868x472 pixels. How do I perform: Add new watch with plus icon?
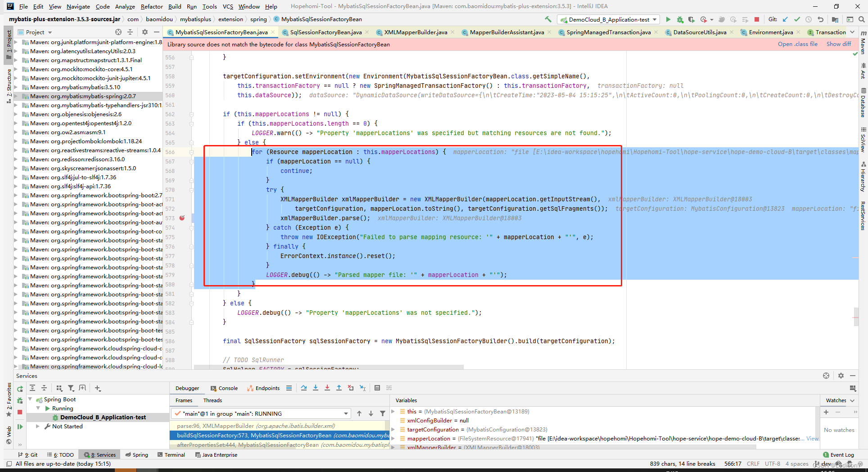[x=826, y=412]
